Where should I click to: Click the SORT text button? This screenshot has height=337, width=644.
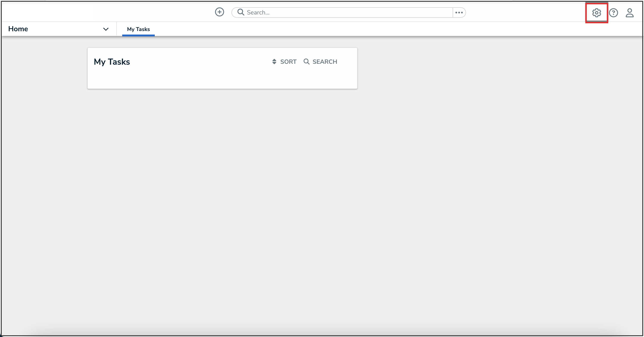(x=288, y=61)
